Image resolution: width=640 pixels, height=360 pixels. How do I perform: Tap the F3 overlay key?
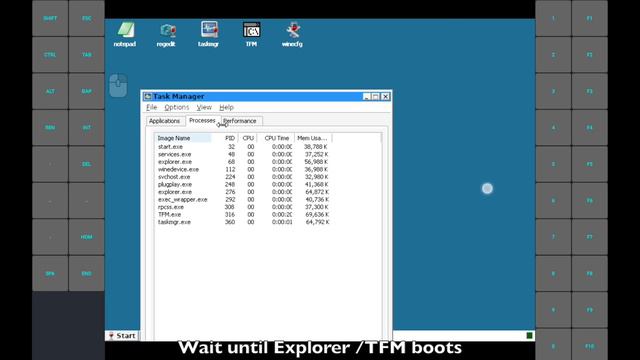coord(590,91)
